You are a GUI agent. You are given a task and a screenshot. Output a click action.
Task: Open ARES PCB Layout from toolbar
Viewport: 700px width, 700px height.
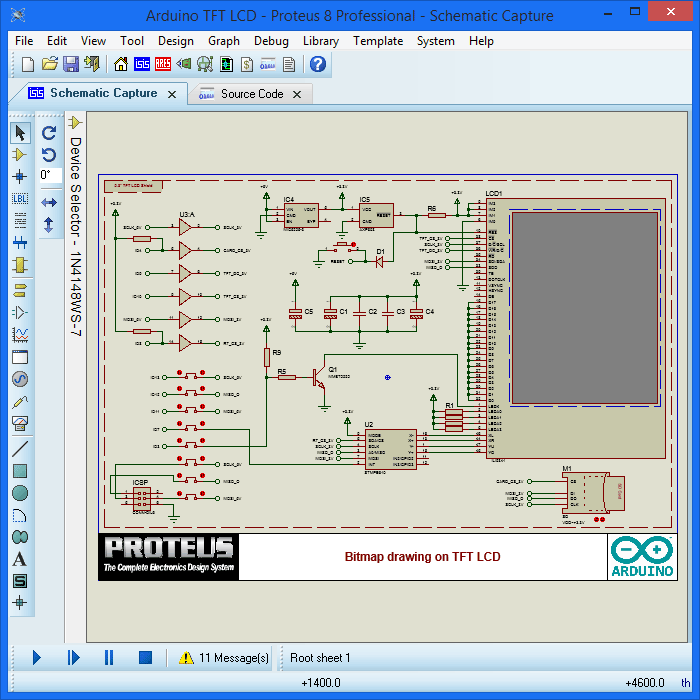[162, 64]
